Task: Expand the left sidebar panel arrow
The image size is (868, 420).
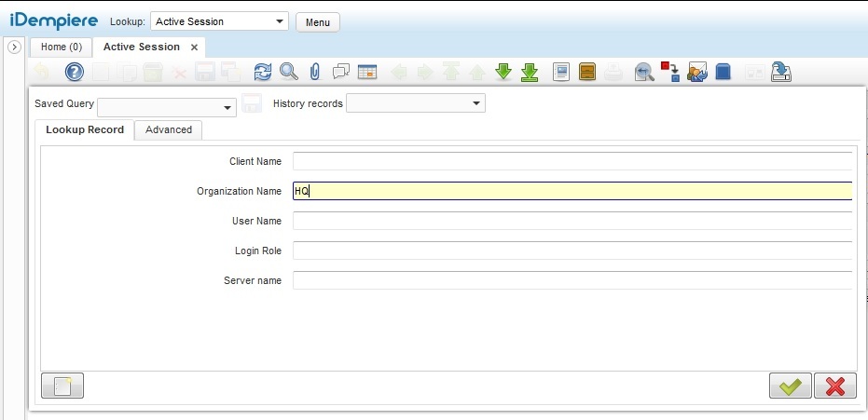Action: click(x=14, y=47)
